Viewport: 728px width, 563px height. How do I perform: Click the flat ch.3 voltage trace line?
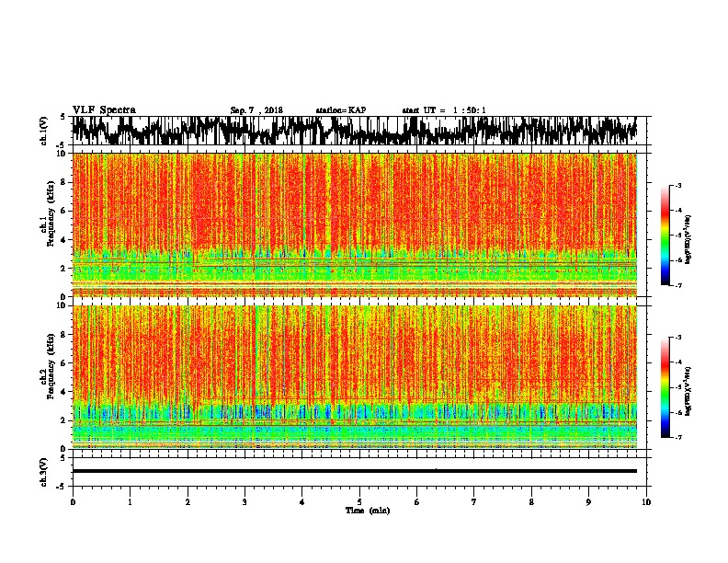[x=354, y=471]
